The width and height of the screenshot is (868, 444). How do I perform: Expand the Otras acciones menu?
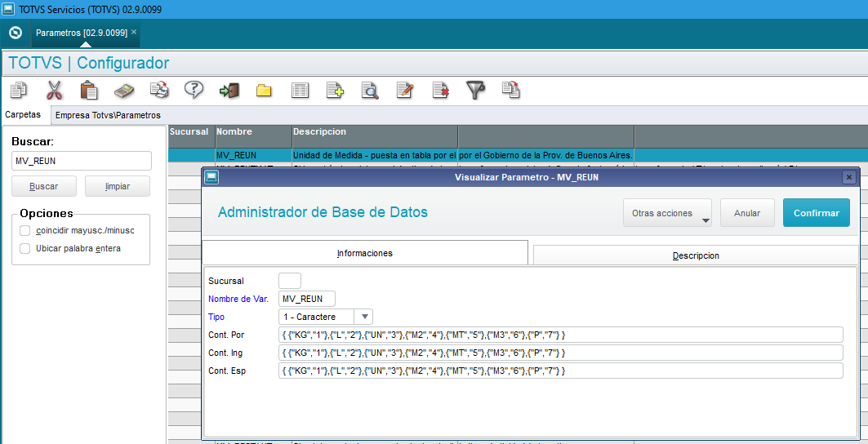click(667, 213)
